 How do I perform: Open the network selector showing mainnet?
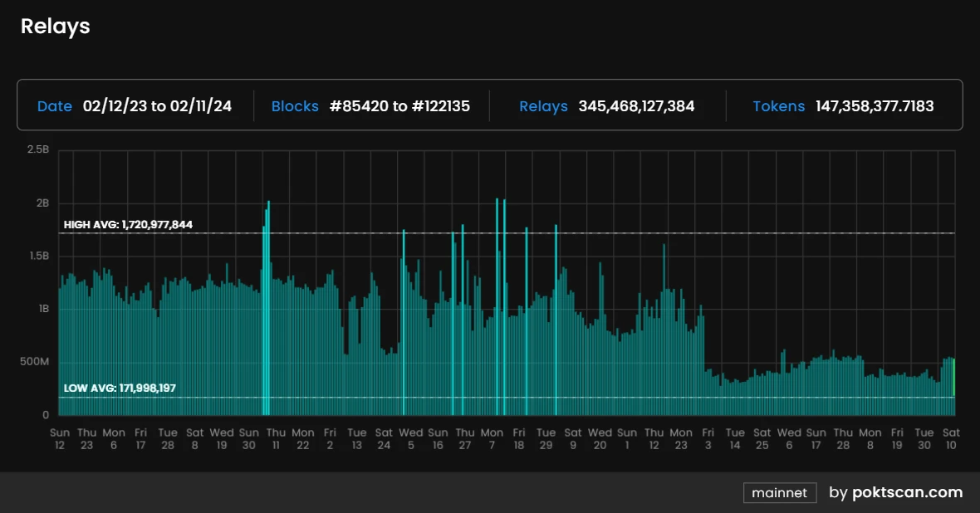(779, 492)
